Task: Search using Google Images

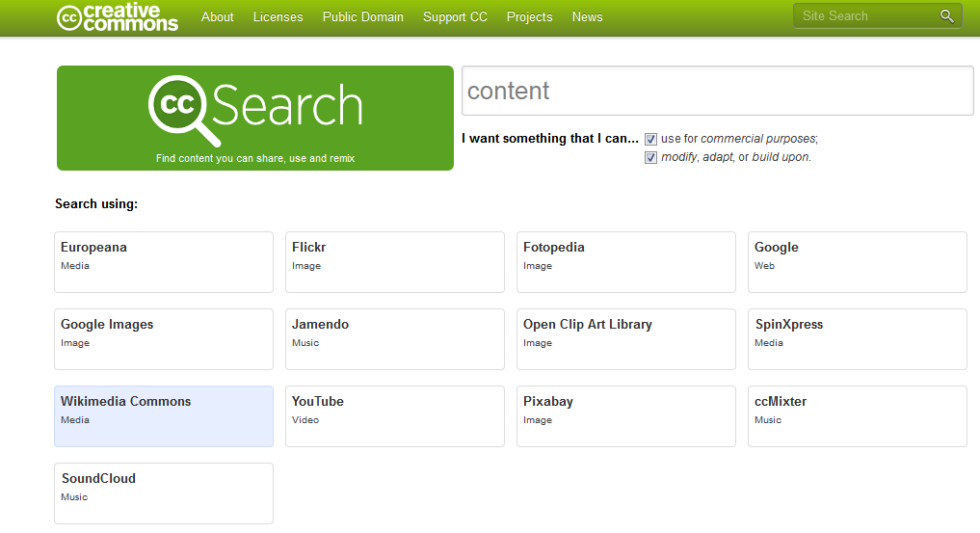Action: (x=164, y=339)
